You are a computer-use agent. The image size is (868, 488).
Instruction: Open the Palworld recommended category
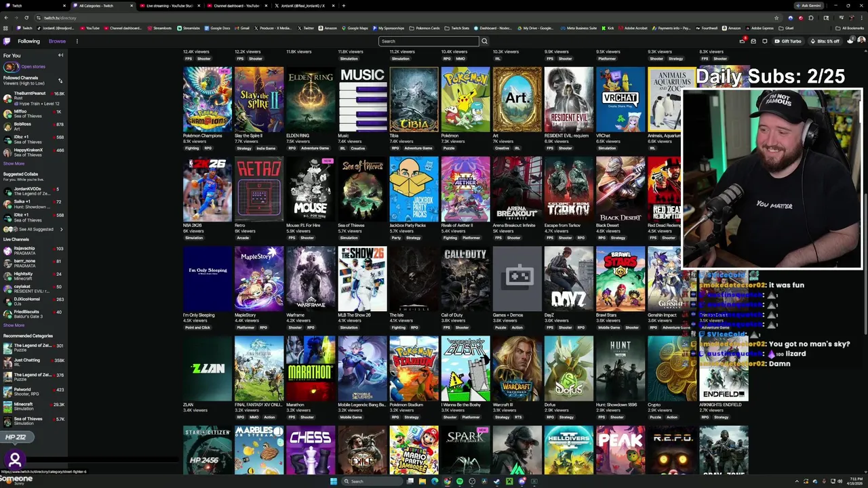(34, 392)
